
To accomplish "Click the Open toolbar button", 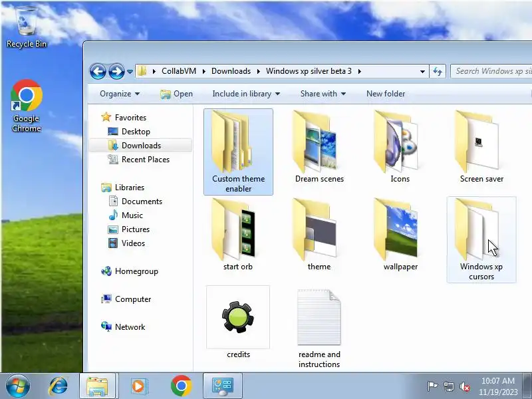I will 176,94.
